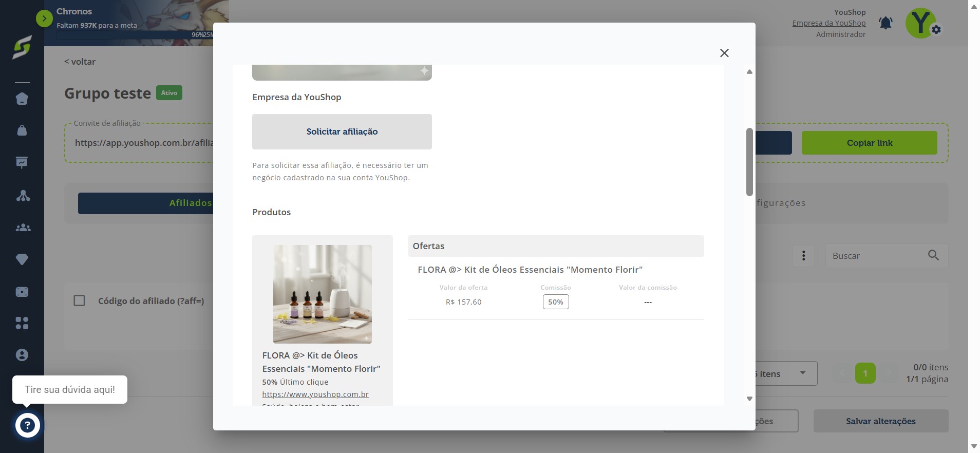
Task: Open the Y account avatar
Action: 920,23
